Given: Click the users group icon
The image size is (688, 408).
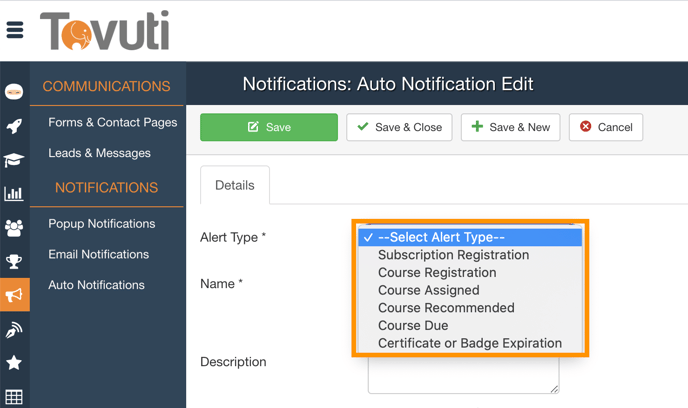Looking at the screenshot, I should tap(14, 228).
